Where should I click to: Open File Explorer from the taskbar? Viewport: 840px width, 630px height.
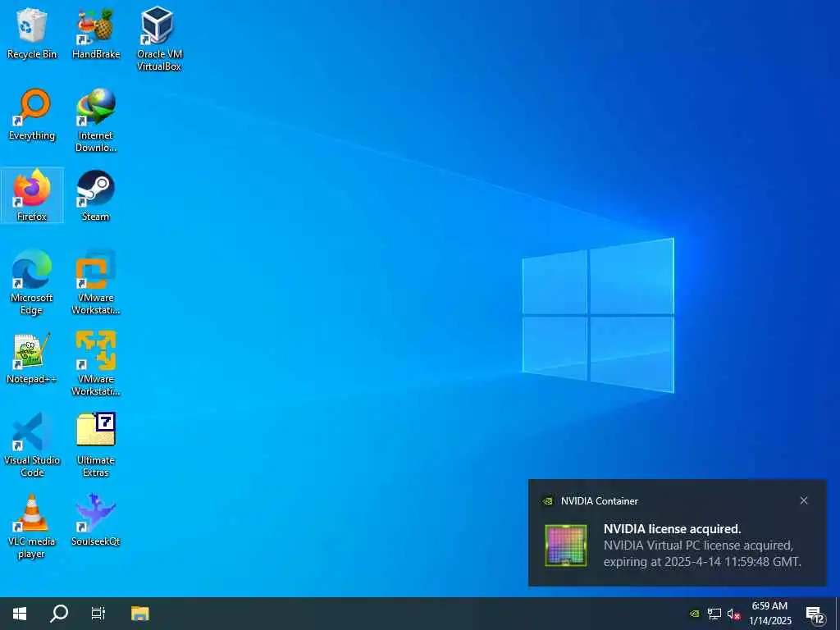[x=139, y=614]
